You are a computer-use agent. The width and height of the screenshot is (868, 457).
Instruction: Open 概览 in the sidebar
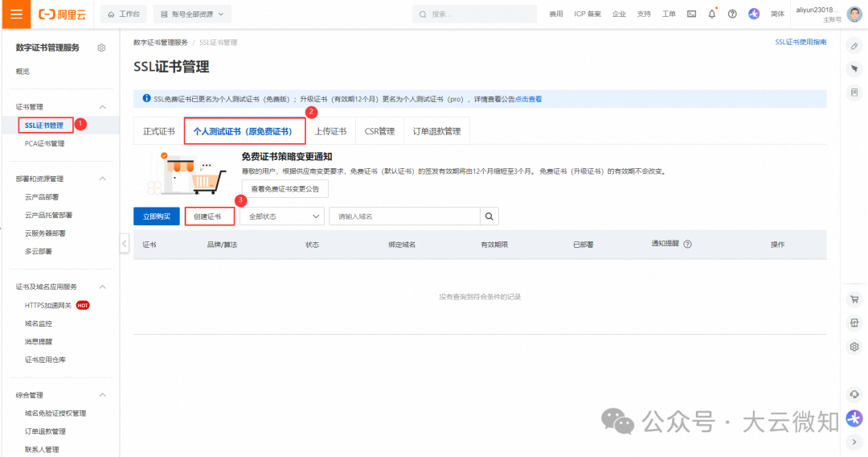[x=23, y=72]
